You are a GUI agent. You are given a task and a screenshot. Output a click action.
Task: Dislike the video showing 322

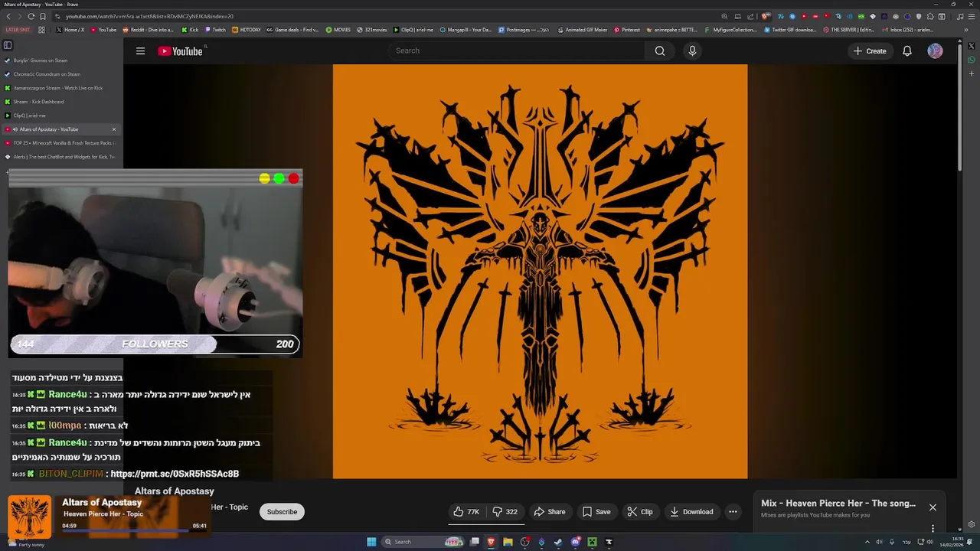click(505, 512)
